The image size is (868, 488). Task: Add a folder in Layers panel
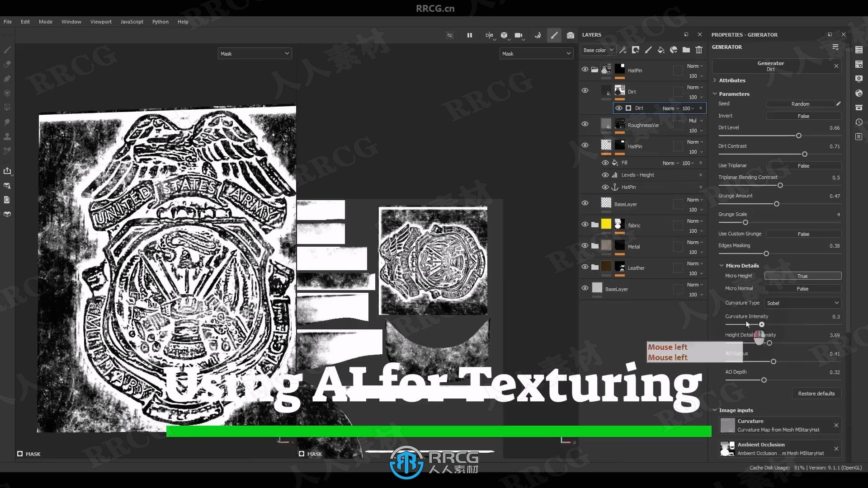click(686, 50)
